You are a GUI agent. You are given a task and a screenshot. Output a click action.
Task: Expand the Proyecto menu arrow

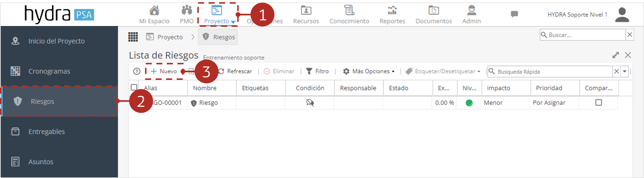233,22
